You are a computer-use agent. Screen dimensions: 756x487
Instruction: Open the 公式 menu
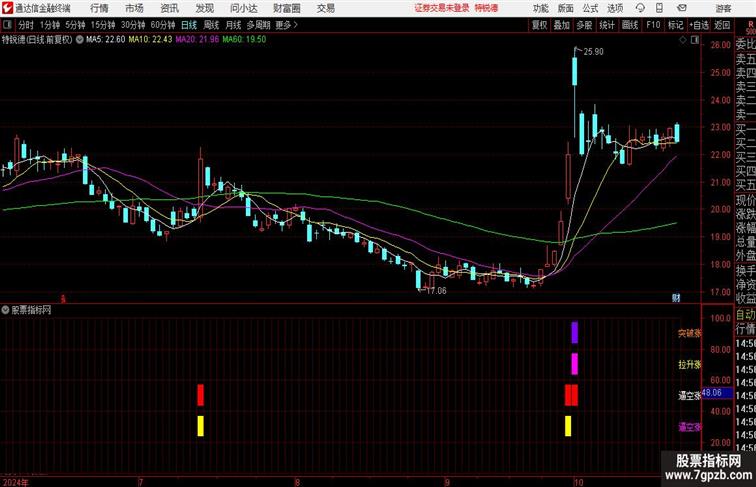(590, 8)
